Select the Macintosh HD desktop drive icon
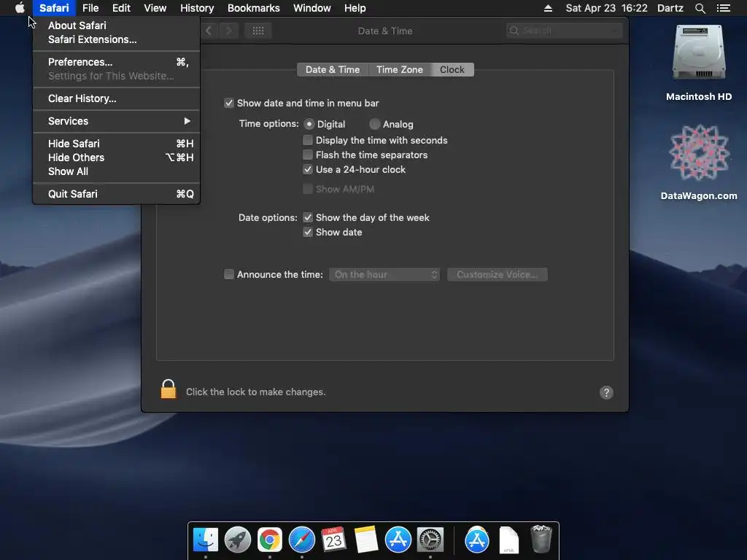The width and height of the screenshot is (747, 560). click(698, 52)
